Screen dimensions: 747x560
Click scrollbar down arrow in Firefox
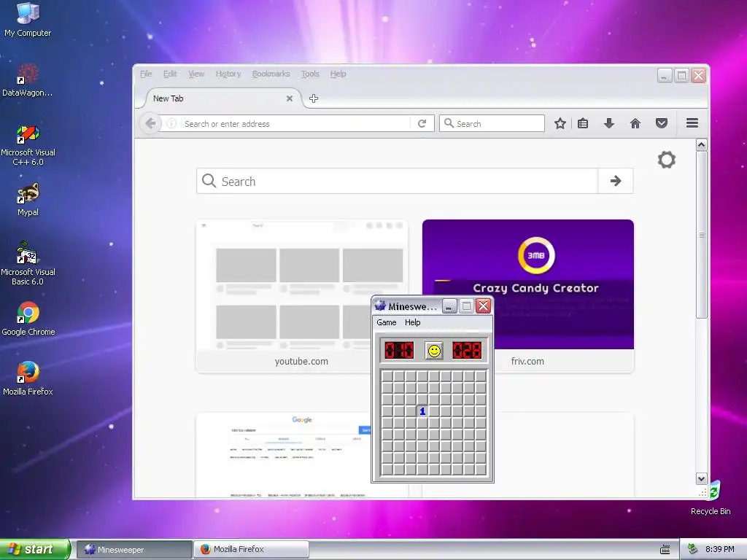701,478
